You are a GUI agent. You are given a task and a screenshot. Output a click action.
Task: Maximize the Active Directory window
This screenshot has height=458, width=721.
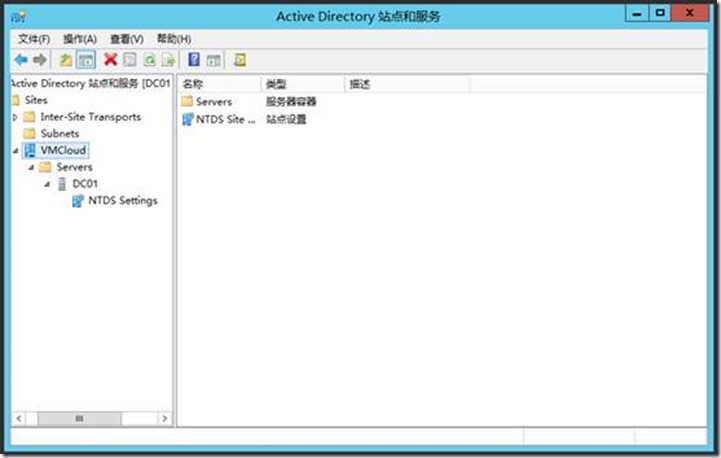(660, 13)
